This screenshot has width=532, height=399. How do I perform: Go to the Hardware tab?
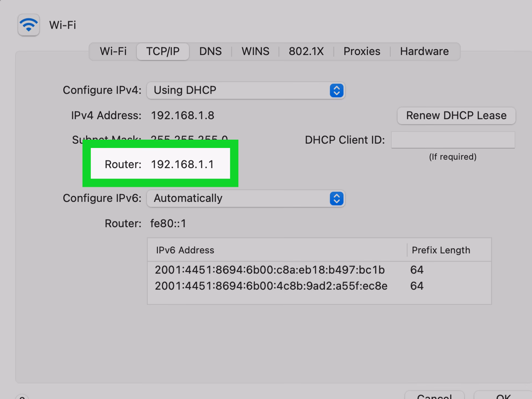coord(424,51)
